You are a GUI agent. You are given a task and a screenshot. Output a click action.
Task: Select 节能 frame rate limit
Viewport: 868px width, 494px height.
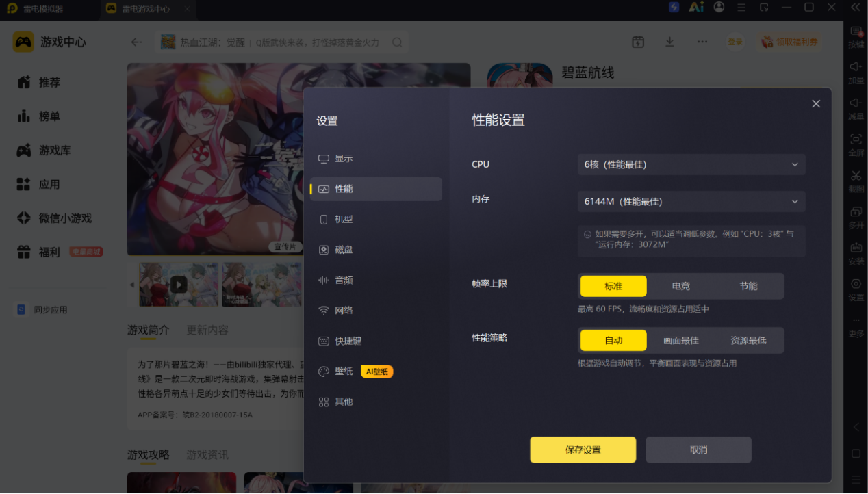click(749, 286)
